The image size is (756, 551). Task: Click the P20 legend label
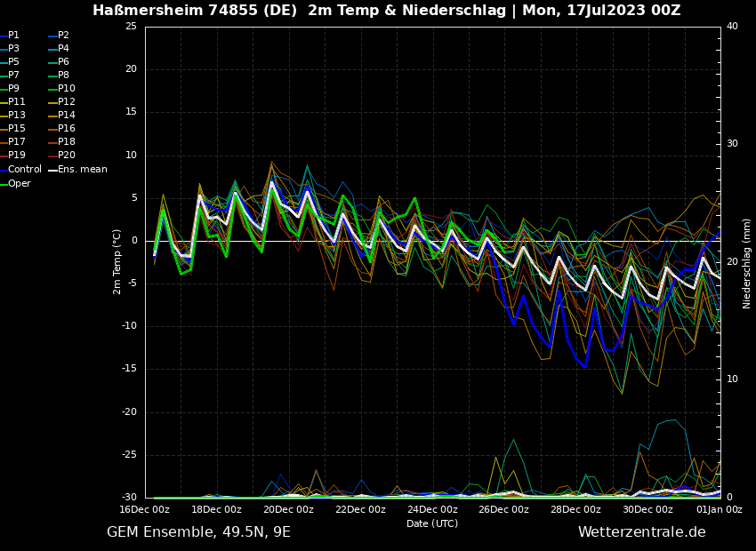click(66, 156)
